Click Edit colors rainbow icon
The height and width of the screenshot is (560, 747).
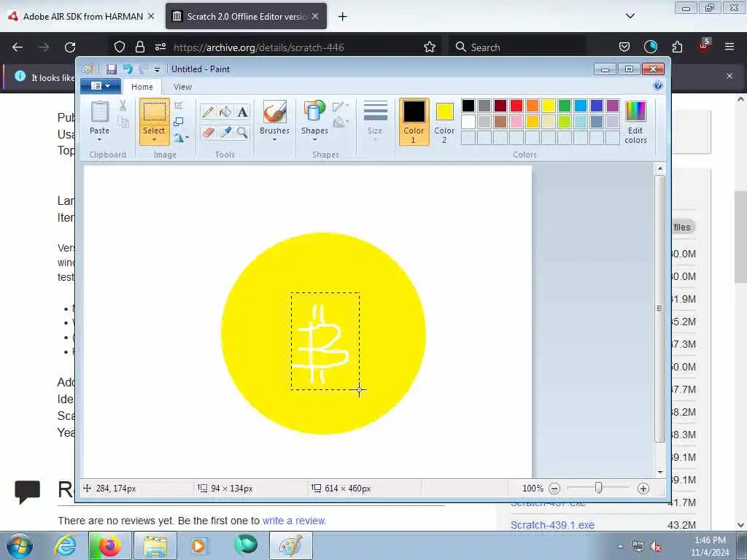coord(635,112)
